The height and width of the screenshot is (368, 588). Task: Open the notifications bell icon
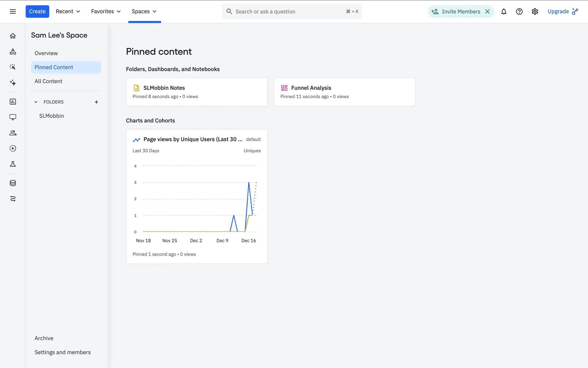click(503, 11)
